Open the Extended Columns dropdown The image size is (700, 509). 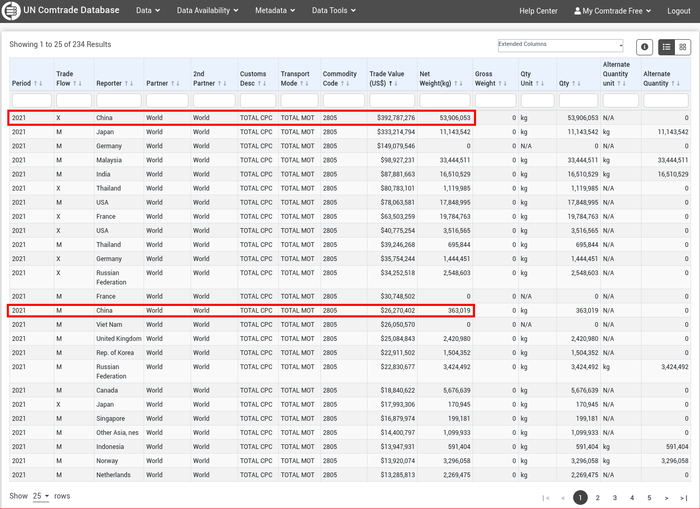560,46
